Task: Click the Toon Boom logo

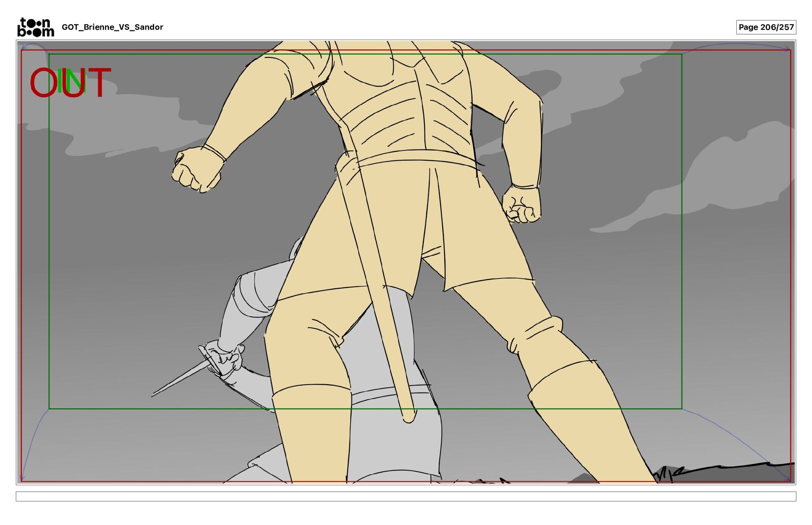Action: pos(36,27)
